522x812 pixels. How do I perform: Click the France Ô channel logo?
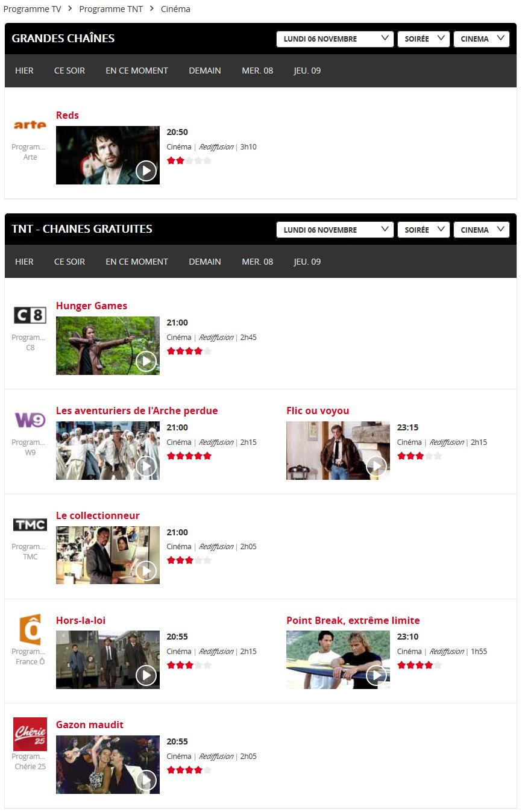pyautogui.click(x=30, y=629)
